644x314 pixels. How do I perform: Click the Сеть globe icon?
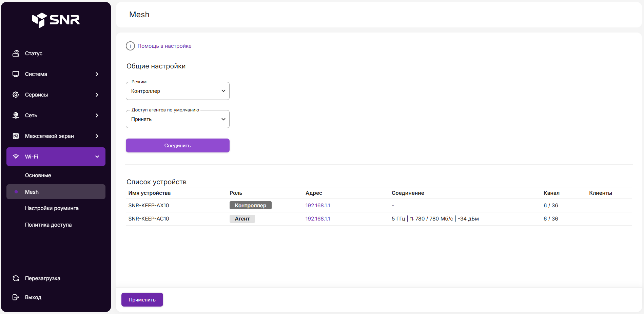tap(16, 116)
